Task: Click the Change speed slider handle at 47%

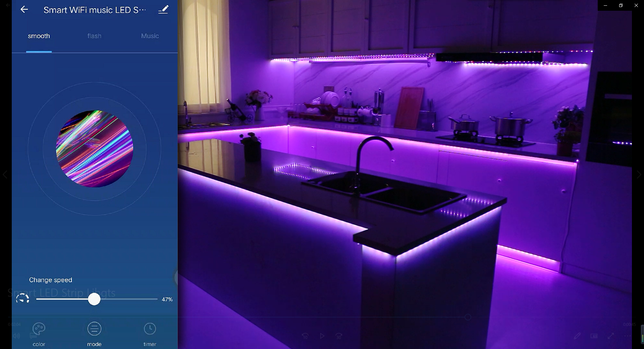Action: pos(94,300)
